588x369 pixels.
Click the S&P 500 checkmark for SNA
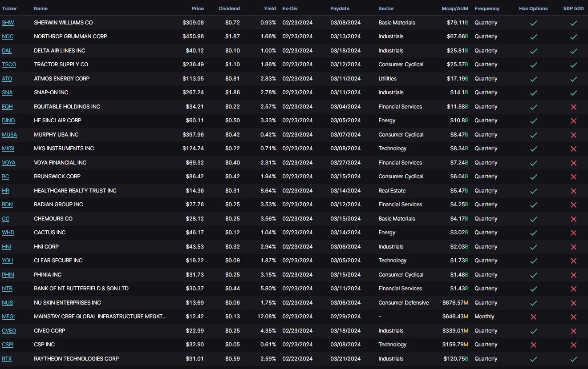click(573, 92)
